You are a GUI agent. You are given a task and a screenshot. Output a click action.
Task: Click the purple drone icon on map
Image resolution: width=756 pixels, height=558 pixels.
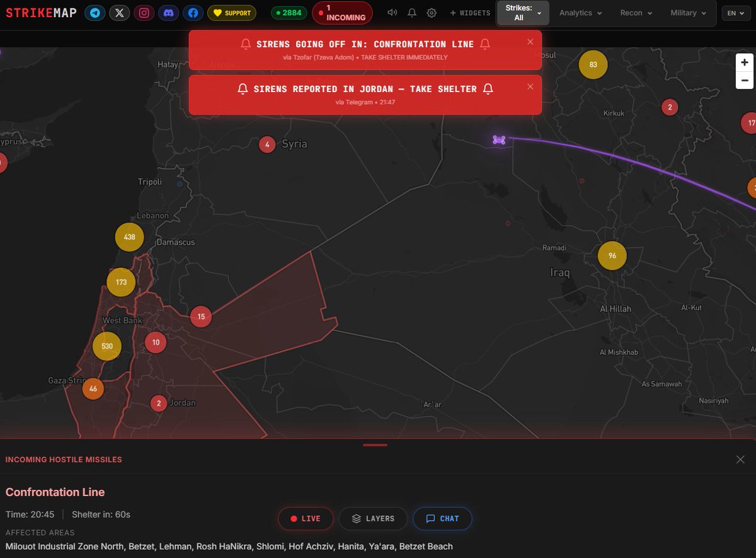499,139
